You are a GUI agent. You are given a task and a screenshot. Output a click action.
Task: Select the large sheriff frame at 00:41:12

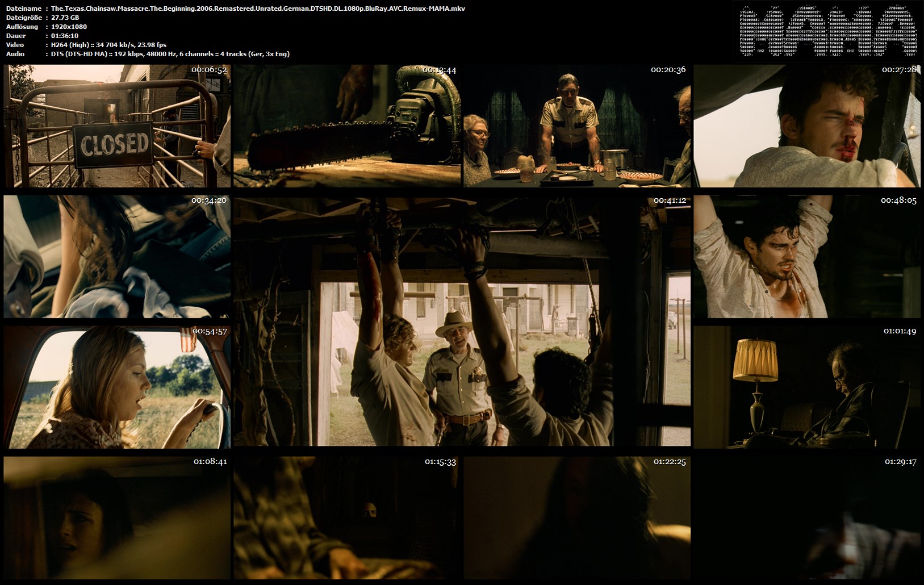[x=462, y=322]
